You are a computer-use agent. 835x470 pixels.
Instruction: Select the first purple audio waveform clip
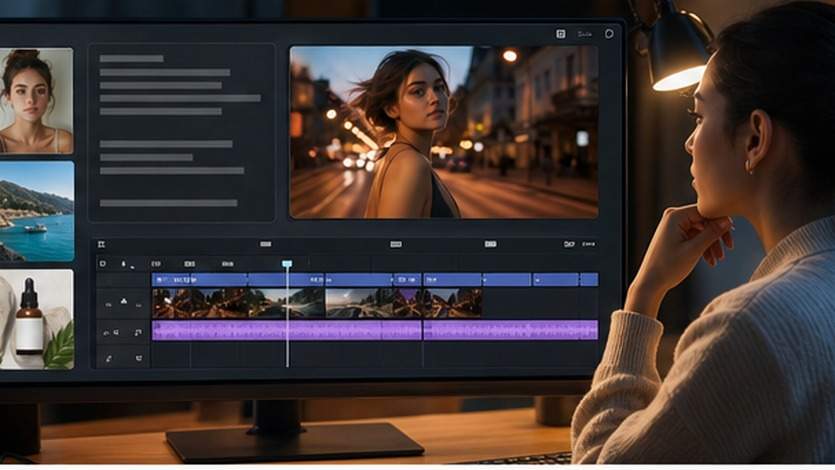pyautogui.click(x=286, y=330)
